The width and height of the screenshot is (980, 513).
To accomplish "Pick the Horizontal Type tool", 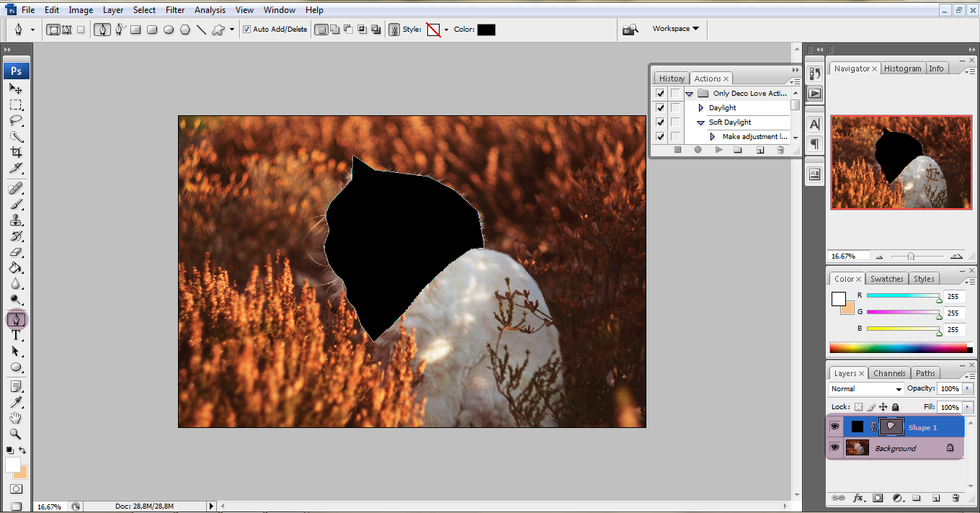I will click(16, 336).
